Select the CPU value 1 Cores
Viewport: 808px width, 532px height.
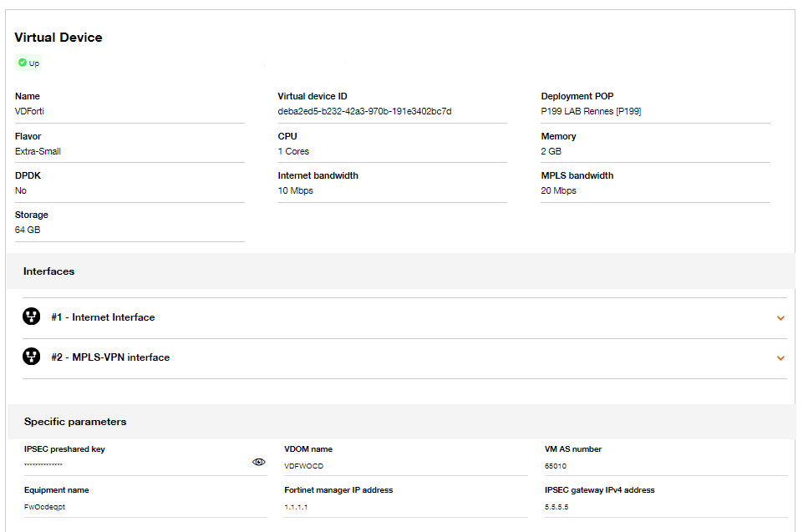coord(293,151)
